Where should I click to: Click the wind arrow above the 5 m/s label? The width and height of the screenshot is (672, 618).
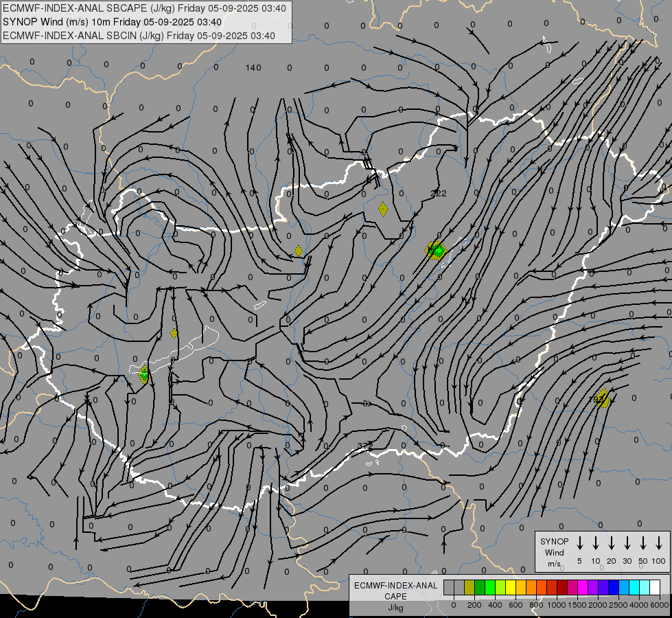click(x=579, y=543)
